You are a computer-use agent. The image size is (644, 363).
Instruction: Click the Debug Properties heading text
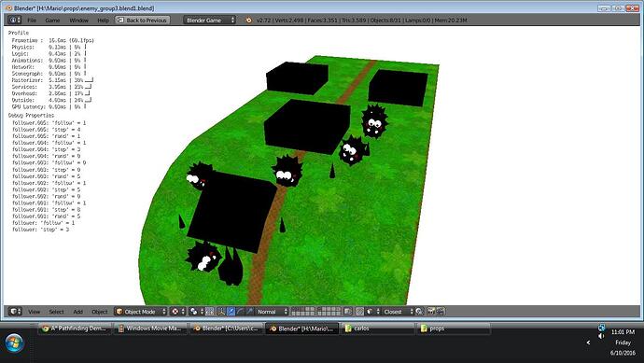[31, 116]
